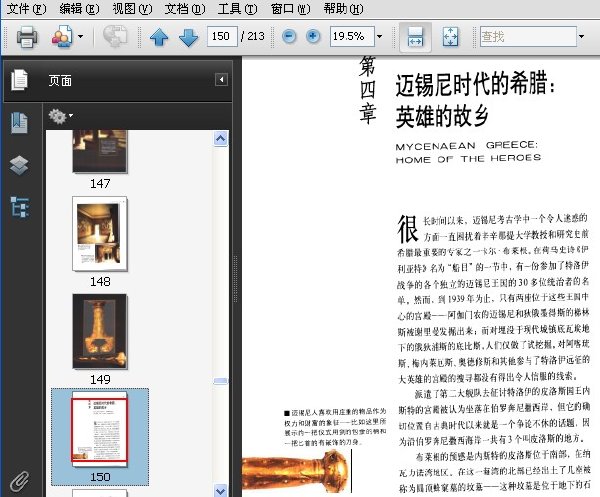The width and height of the screenshot is (600, 497).
Task: Click the golden sword hilt image
Action: (x=296, y=471)
